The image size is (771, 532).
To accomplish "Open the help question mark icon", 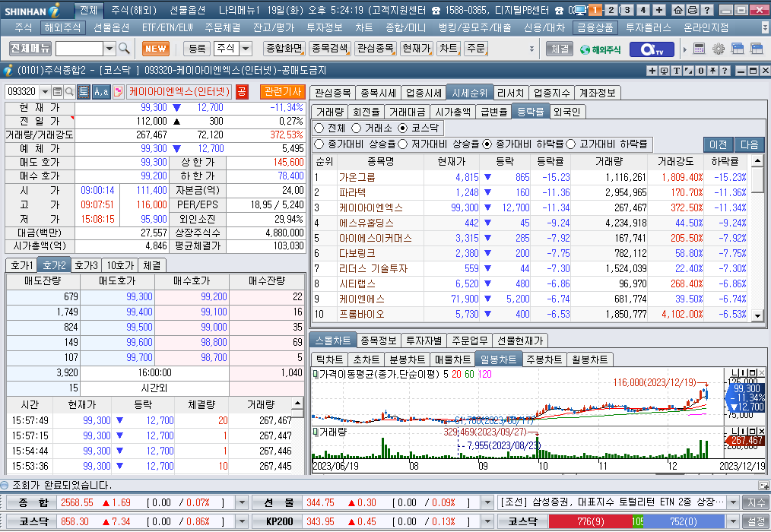I will pos(706,10).
